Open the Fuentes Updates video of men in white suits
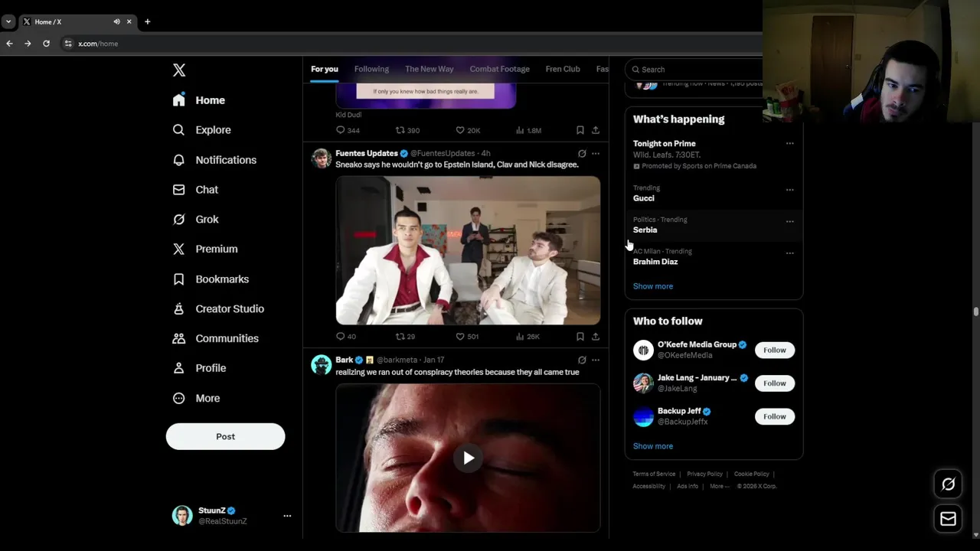Viewport: 980px width, 551px height. 468,250
